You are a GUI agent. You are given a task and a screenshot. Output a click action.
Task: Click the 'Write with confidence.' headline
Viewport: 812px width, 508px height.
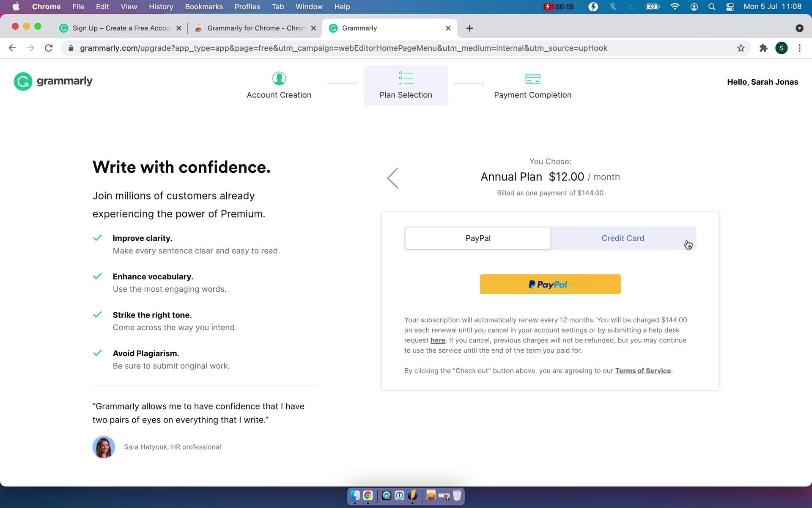tap(181, 167)
